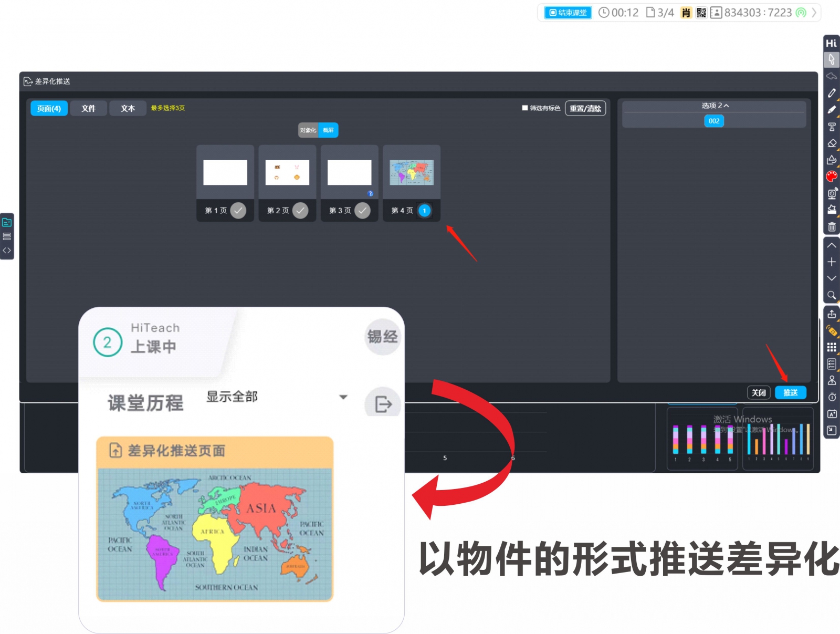This screenshot has height=634, width=840.
Task: Open the stopwatch timer tool
Action: pyautogui.click(x=832, y=397)
